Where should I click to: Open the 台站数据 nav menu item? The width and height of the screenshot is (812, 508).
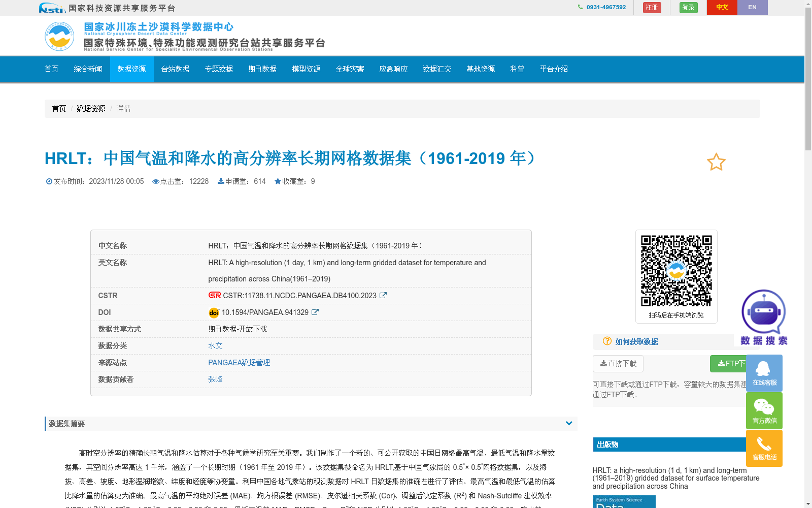[176, 69]
